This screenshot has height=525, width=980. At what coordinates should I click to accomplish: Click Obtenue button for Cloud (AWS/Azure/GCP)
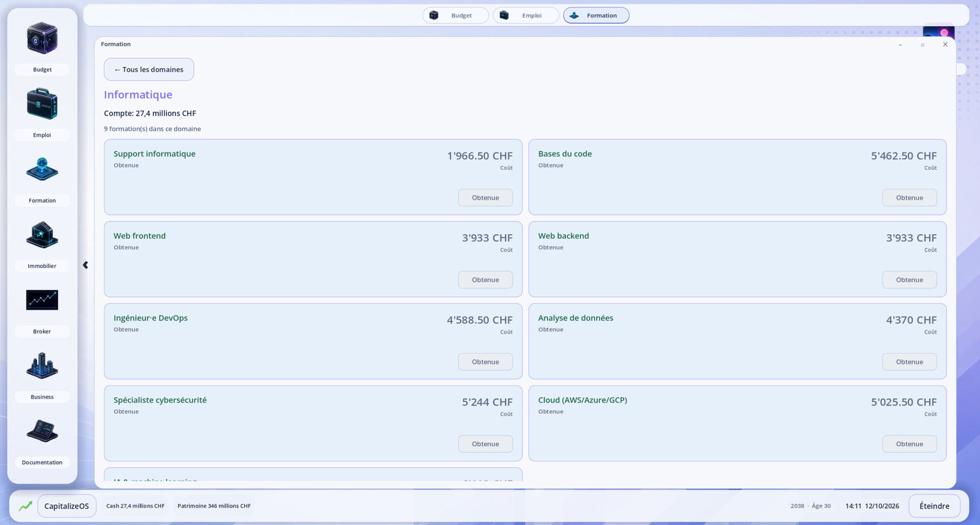[x=910, y=444]
